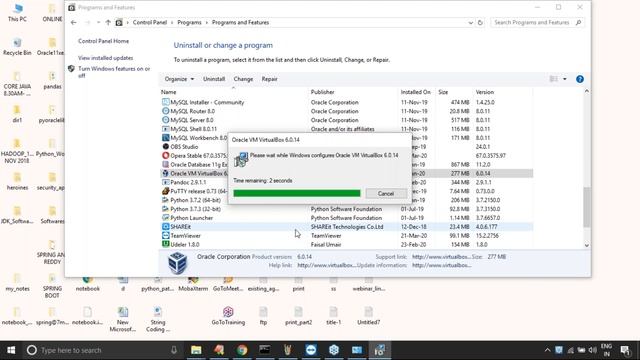Image resolution: width=640 pixels, height=360 pixels.
Task: Select the SHAREit program icon
Action: [165, 227]
